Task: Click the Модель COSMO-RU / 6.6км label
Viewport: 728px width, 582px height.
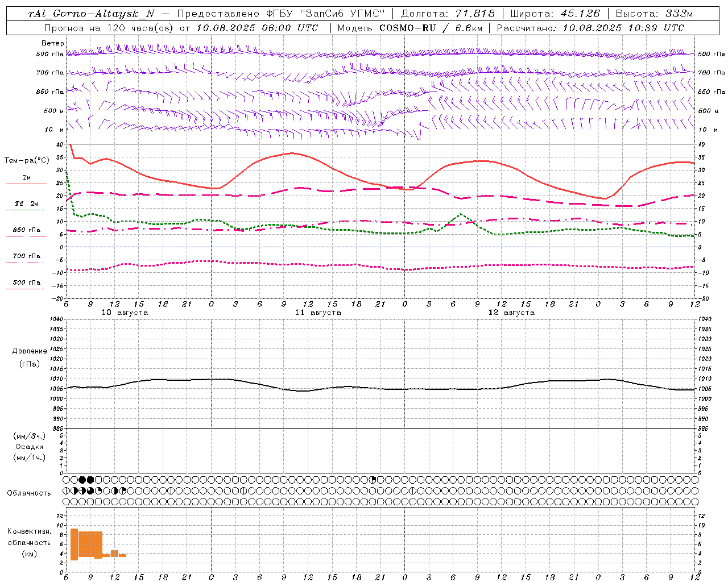Action: (409, 28)
